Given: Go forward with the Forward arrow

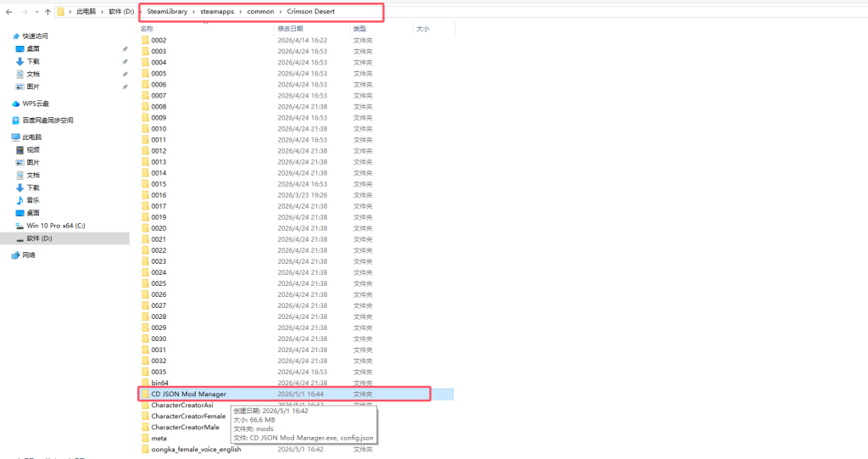Looking at the screenshot, I should (x=25, y=12).
